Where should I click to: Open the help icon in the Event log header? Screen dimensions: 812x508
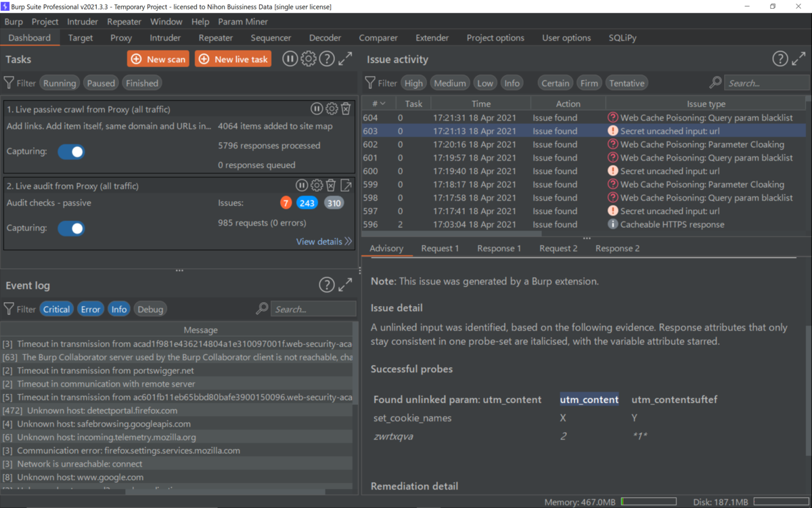tap(327, 285)
